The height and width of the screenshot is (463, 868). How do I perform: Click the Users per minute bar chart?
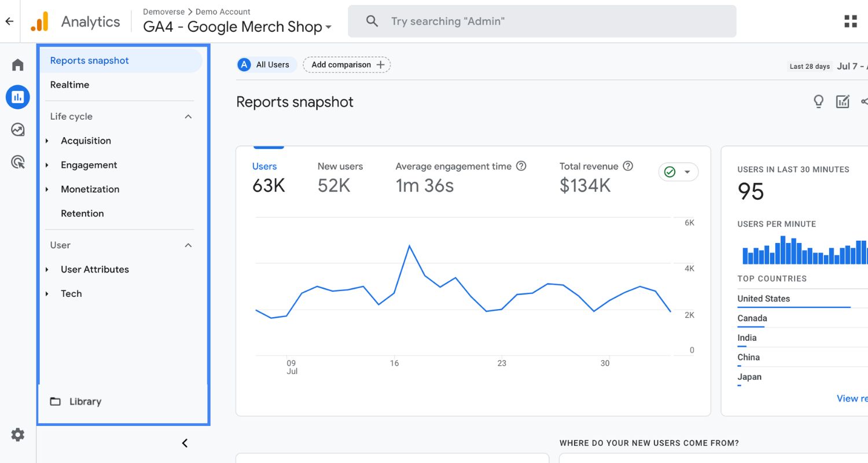804,250
